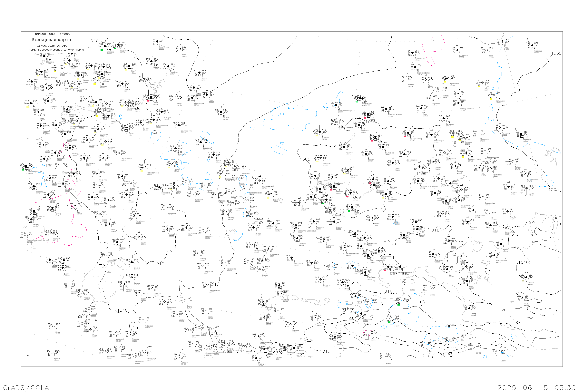Click the half-filled circle at Тугончани 23589
The width and height of the screenshot is (588, 392).
click(x=457, y=50)
